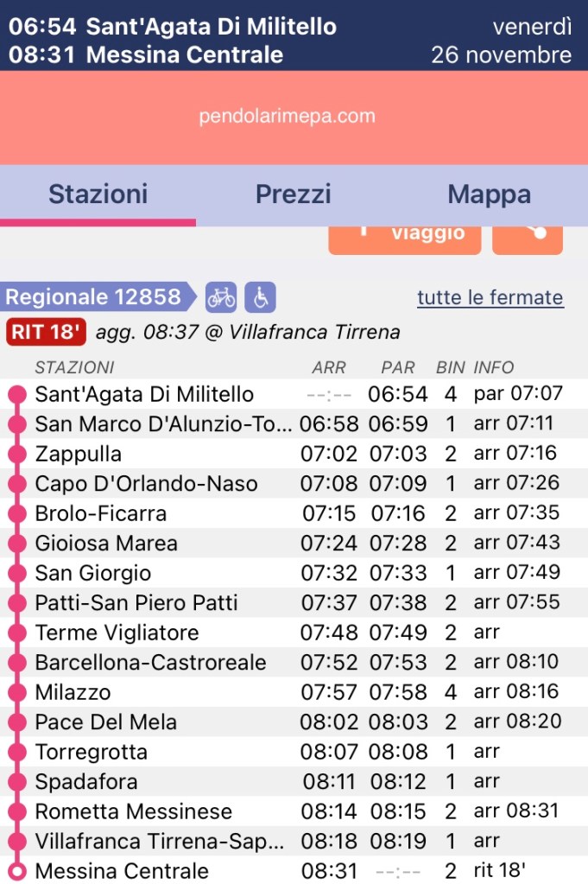Viewport: 588px width, 884px height.
Task: Tap the Messina Centrale terminus circle marker
Action: (16, 871)
